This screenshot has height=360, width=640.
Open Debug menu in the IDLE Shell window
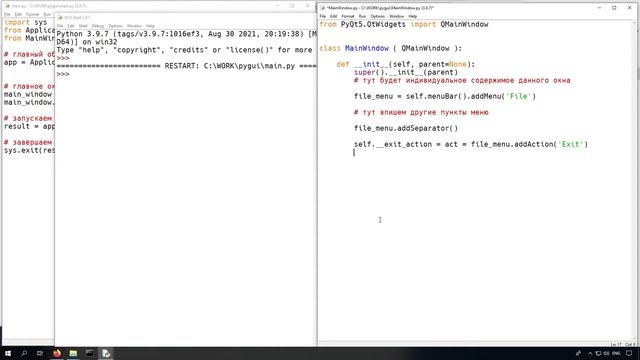[x=98, y=26]
